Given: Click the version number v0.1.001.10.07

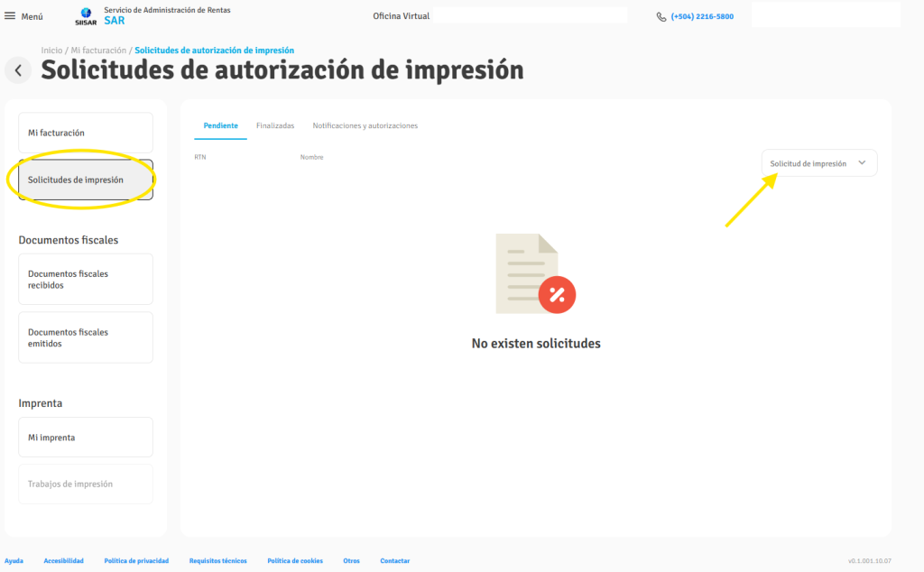Looking at the screenshot, I should pos(870,561).
